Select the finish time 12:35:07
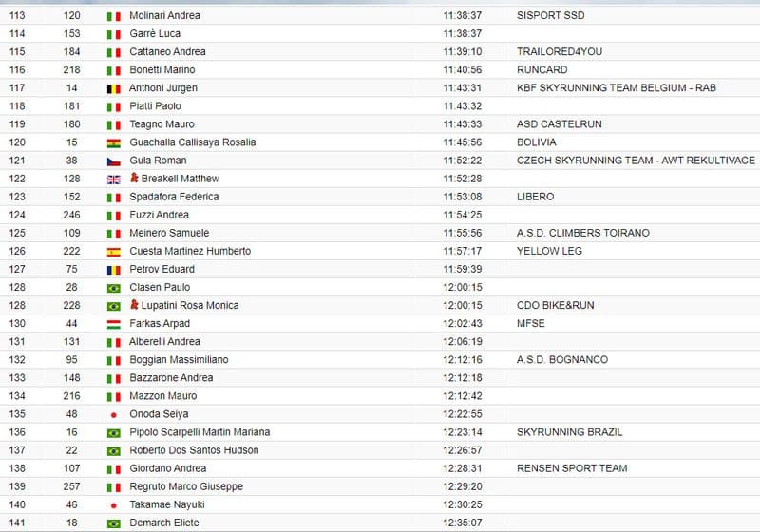760x532 pixels. [463, 522]
